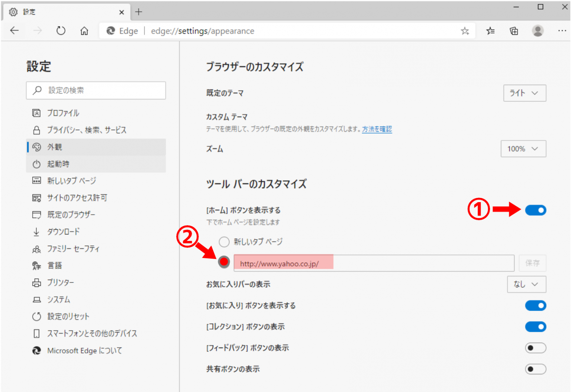Open the お気に入りバーの表示 dropdown
571x392 pixels.
(526, 284)
